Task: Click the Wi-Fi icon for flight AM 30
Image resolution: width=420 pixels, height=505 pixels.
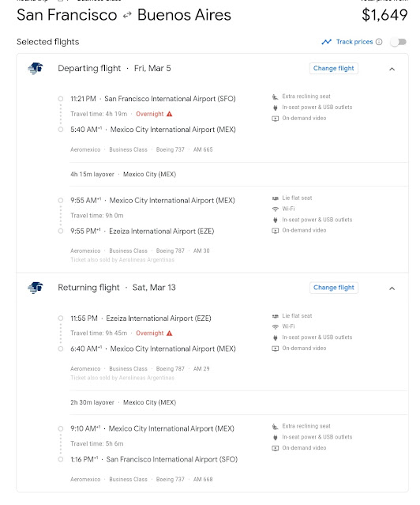Action: click(276, 209)
